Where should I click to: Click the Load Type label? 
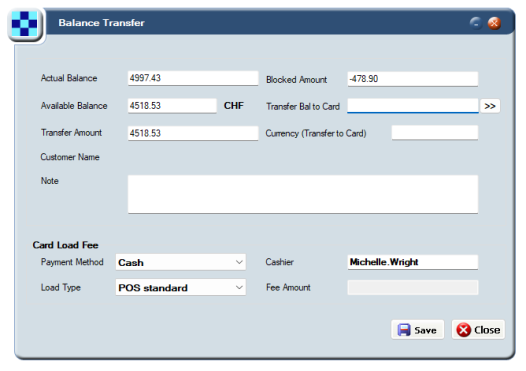coord(61,288)
